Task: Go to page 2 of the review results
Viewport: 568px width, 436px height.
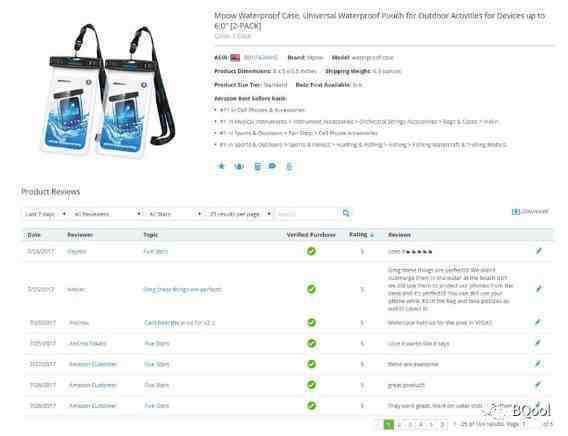Action: tap(399, 424)
